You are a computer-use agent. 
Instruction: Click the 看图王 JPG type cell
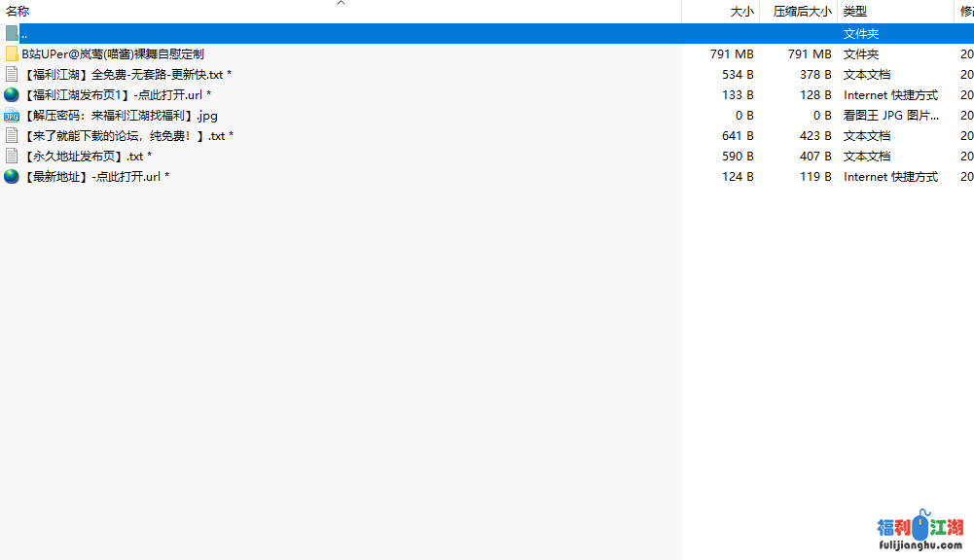(x=890, y=116)
